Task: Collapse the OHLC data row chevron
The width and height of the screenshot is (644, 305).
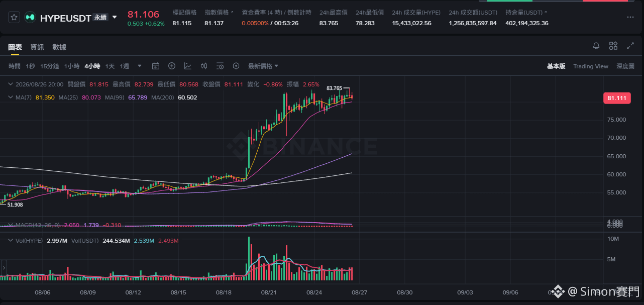Action: (11, 84)
